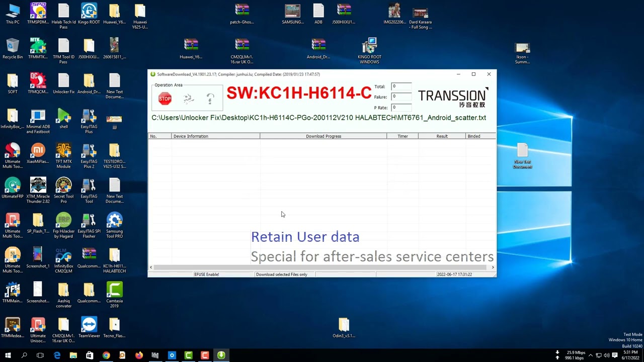Click the Download Progress column header

coord(323,136)
